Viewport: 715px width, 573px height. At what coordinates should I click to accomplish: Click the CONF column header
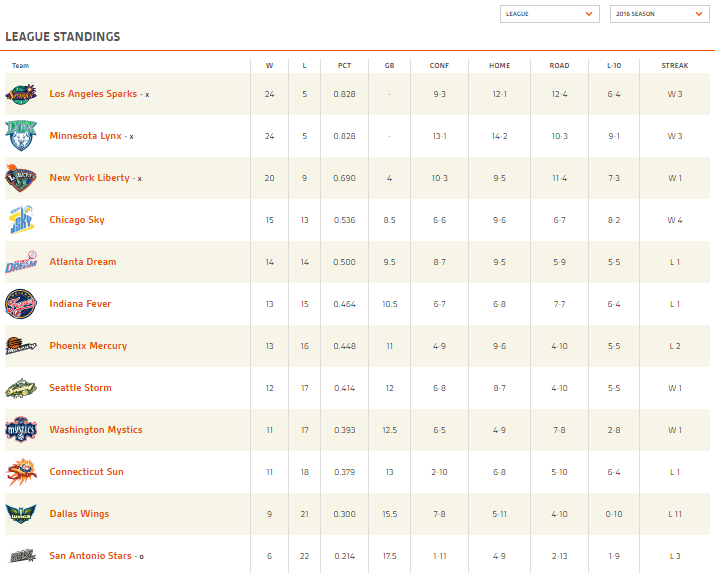[439, 66]
